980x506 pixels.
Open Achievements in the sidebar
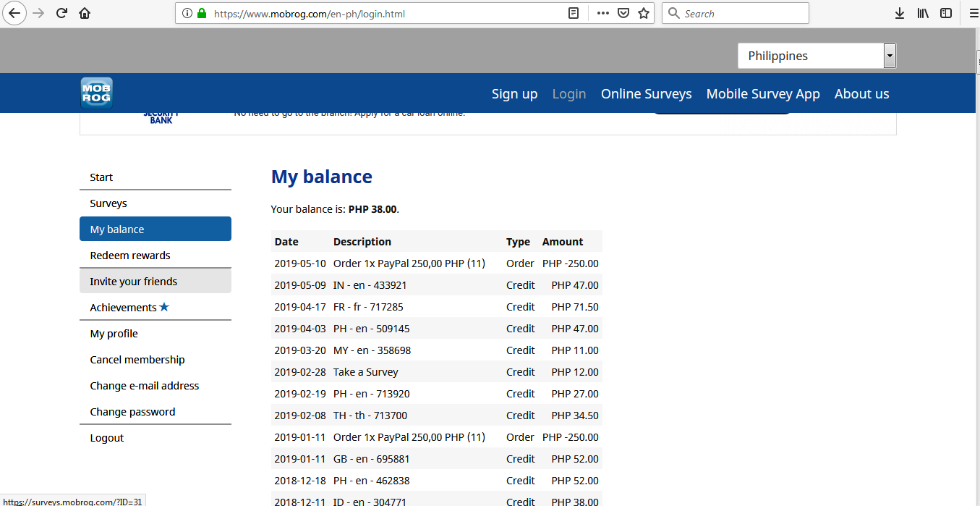click(155, 307)
